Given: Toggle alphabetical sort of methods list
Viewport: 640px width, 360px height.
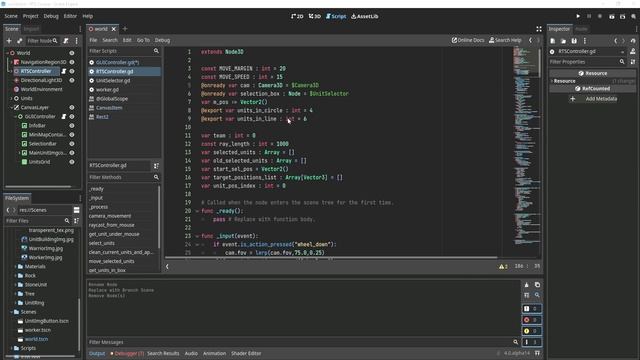Looking at the screenshot, I should click(x=156, y=166).
